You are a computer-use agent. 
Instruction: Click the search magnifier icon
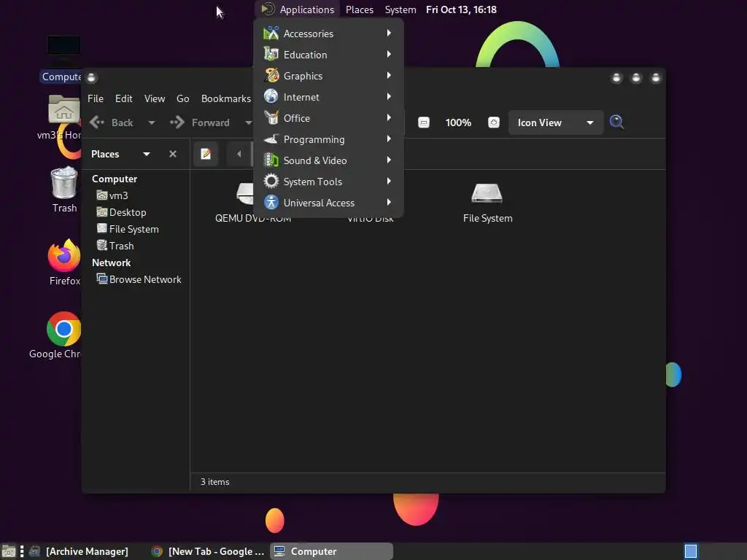616,122
